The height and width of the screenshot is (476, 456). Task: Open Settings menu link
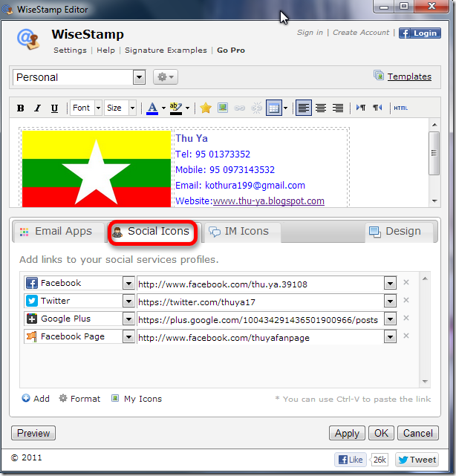(70, 50)
